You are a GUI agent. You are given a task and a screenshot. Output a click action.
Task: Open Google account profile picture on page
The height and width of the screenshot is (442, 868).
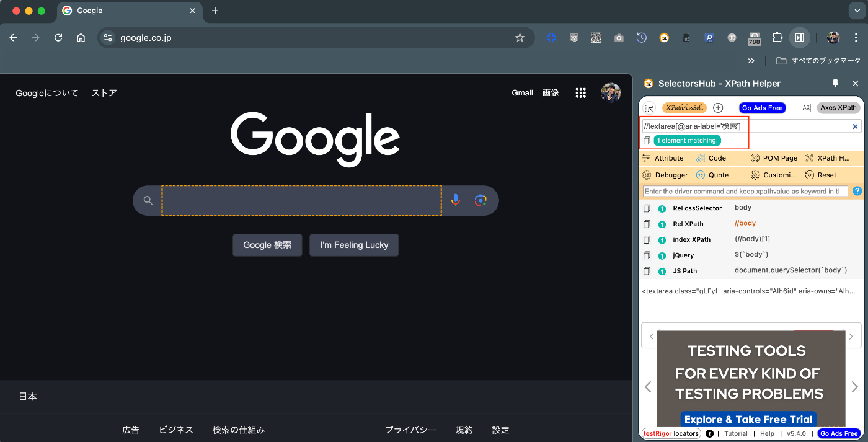pyautogui.click(x=611, y=93)
